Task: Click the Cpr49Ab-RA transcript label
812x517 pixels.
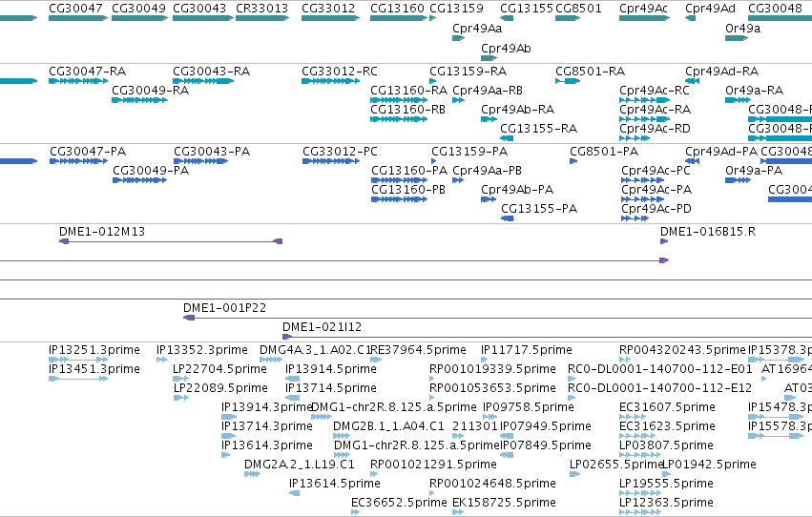Action: tap(518, 110)
